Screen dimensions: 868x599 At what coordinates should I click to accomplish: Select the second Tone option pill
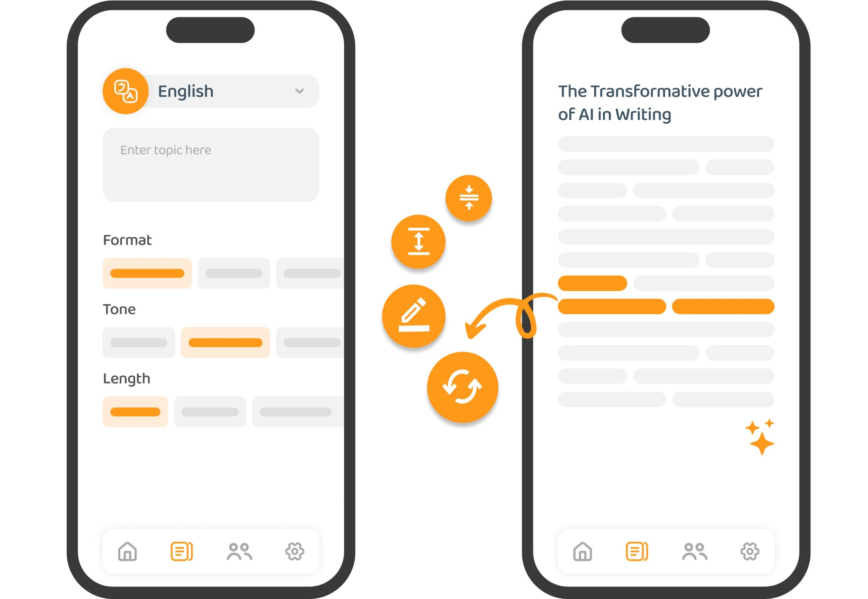pyautogui.click(x=225, y=342)
